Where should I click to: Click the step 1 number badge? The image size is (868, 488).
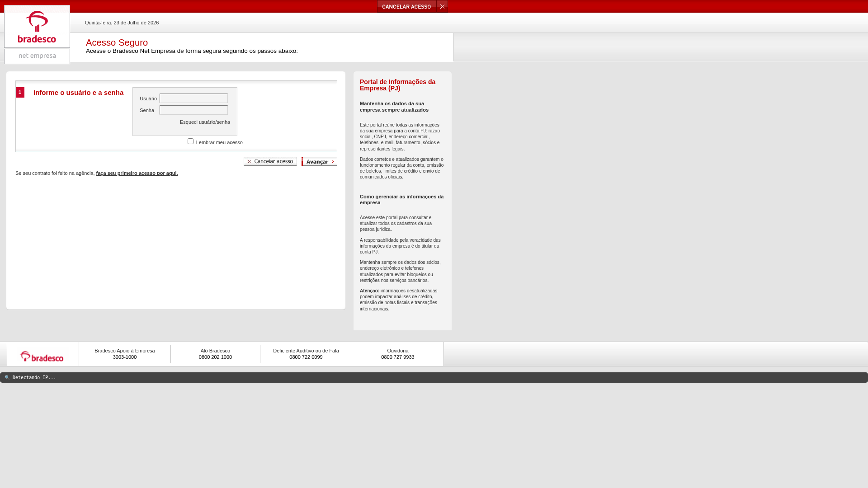point(20,92)
